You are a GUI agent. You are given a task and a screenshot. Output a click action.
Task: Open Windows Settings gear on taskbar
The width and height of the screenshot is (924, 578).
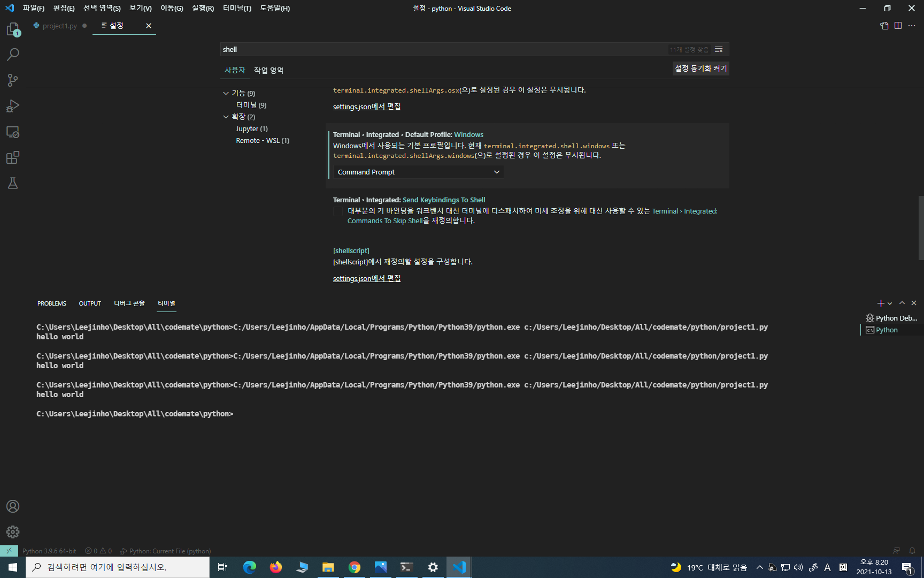tap(433, 567)
